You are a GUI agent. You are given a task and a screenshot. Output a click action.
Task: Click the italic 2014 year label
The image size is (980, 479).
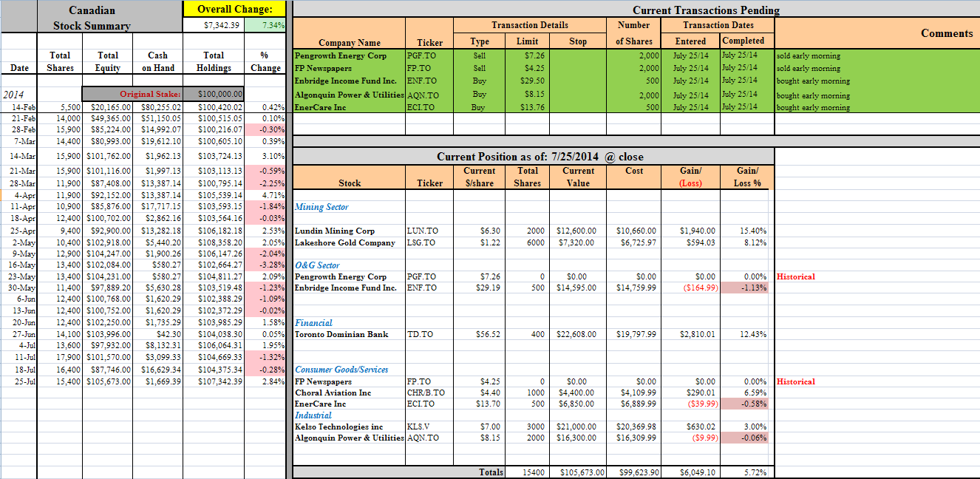click(x=14, y=95)
